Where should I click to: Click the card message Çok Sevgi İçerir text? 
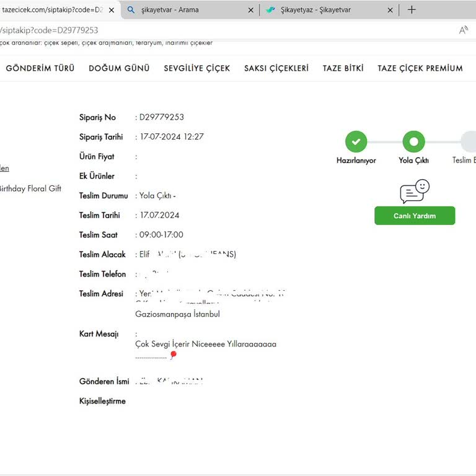[x=206, y=344]
